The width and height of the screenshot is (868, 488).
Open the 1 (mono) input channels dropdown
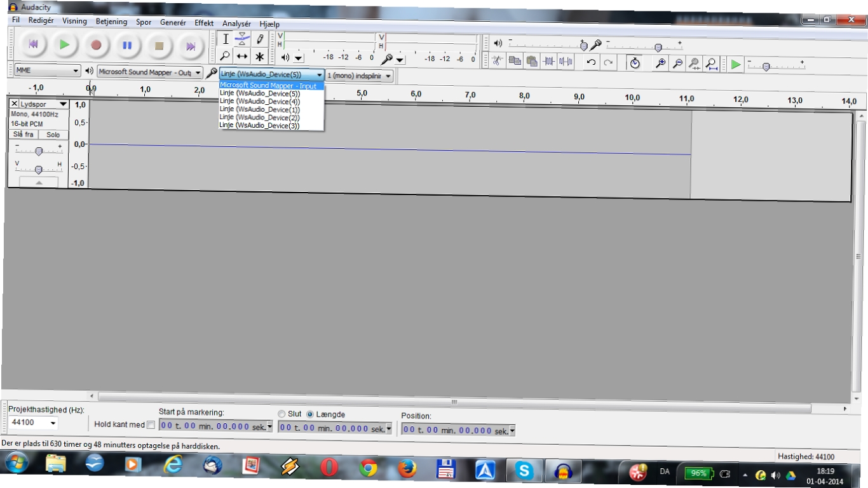360,76
